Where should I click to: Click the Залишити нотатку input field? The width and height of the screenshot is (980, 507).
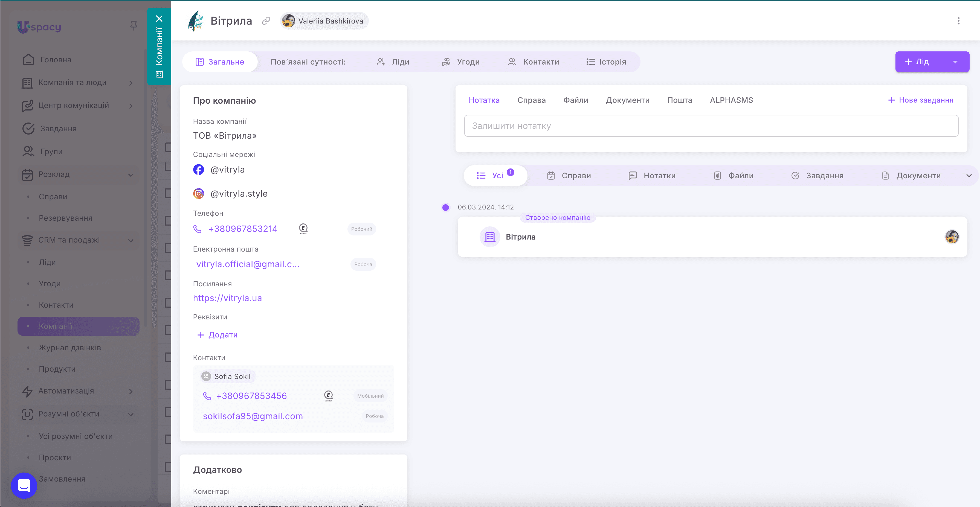[711, 126]
